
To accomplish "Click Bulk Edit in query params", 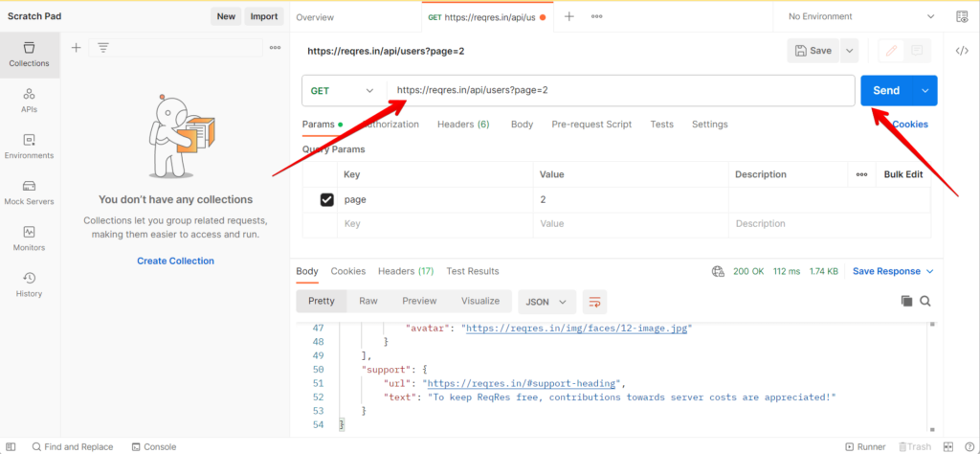I will (x=903, y=174).
